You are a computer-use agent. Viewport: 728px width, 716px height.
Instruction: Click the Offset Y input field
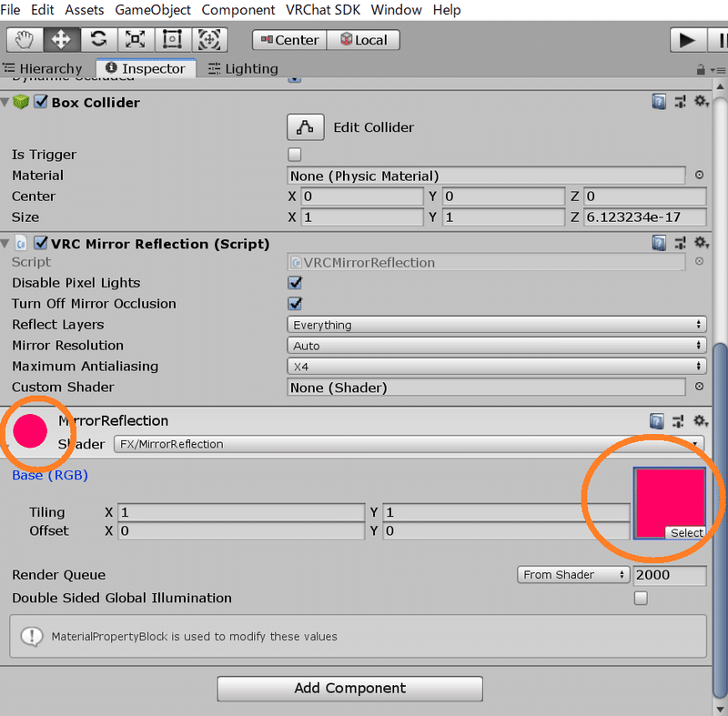506,530
